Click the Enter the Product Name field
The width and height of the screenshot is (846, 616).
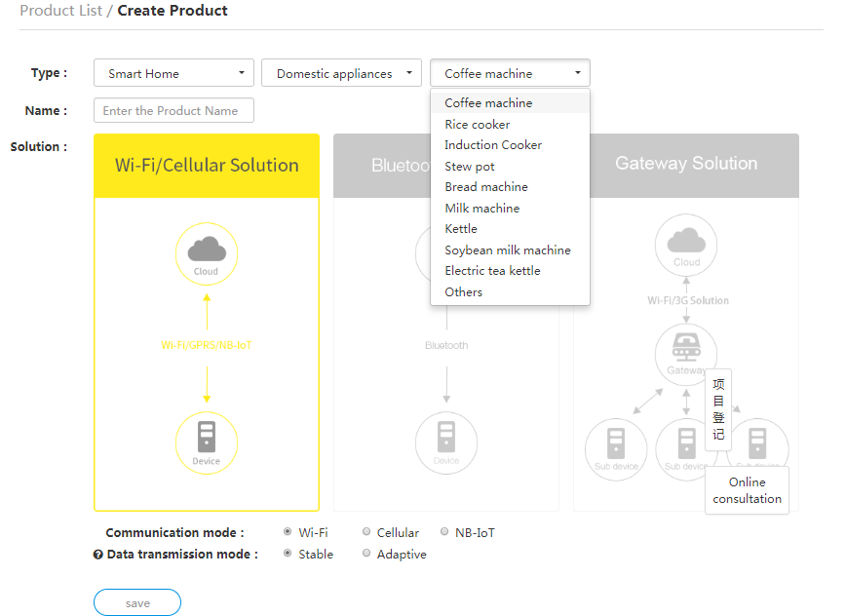pyautogui.click(x=173, y=110)
